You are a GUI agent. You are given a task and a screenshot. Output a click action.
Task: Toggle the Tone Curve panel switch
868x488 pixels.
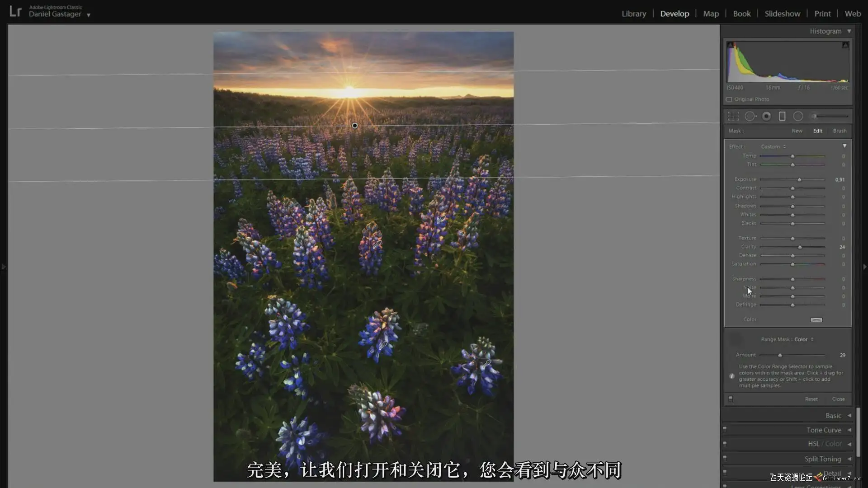[725, 429]
